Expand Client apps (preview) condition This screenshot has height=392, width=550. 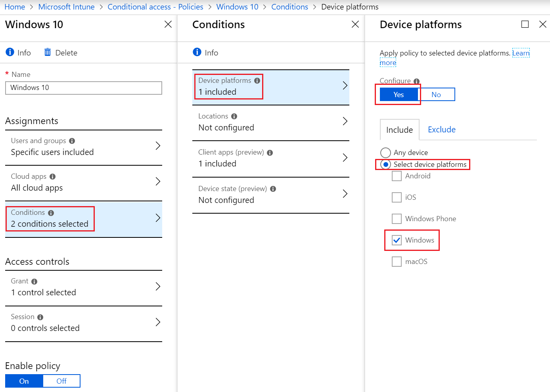[x=345, y=158]
